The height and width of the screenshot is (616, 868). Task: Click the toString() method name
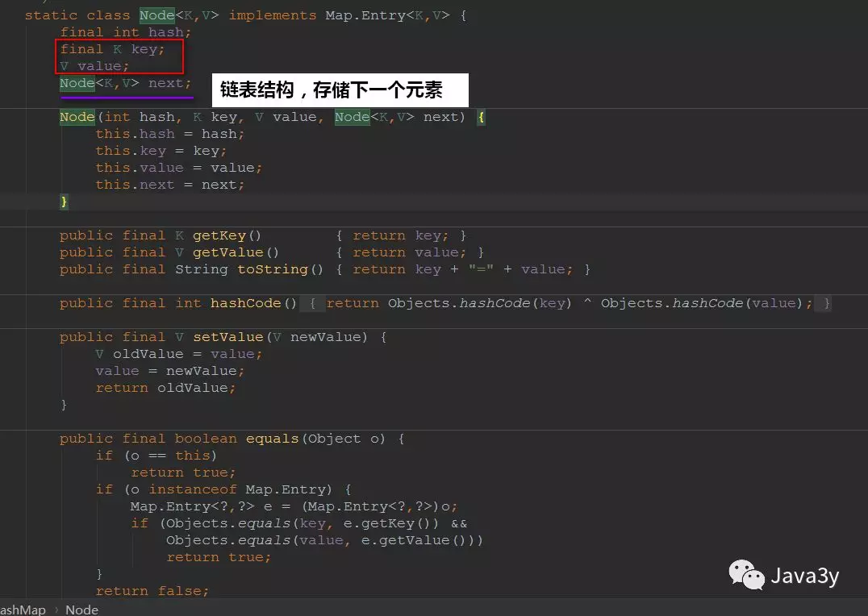click(x=273, y=269)
